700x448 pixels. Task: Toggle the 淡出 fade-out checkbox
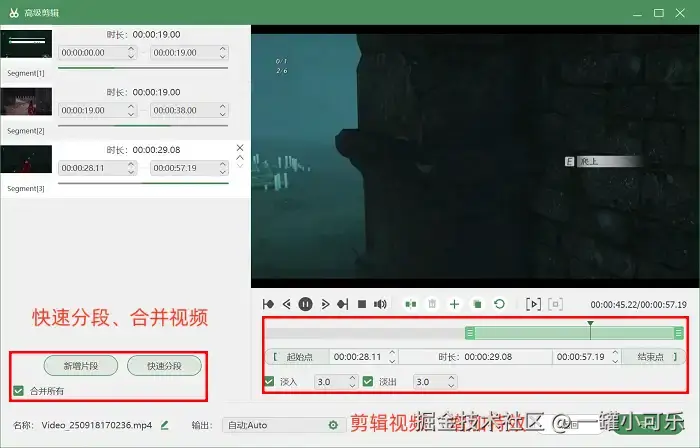click(368, 382)
